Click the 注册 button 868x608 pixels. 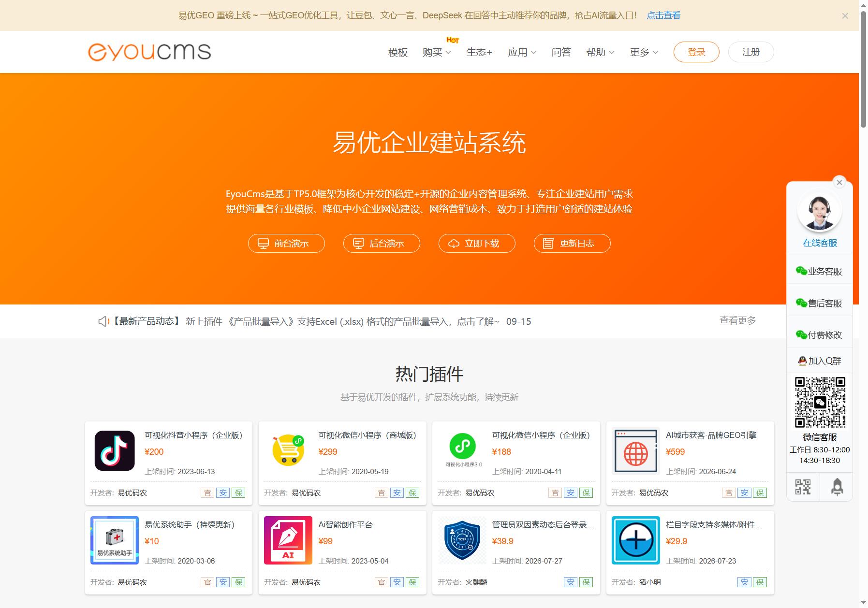(x=751, y=52)
